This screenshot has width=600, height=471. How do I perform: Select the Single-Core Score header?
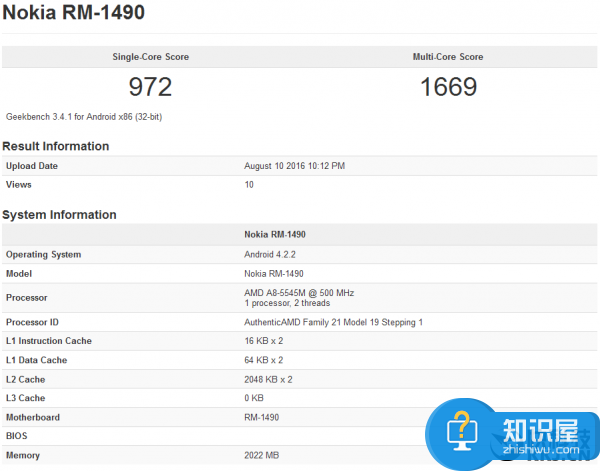[x=150, y=57]
